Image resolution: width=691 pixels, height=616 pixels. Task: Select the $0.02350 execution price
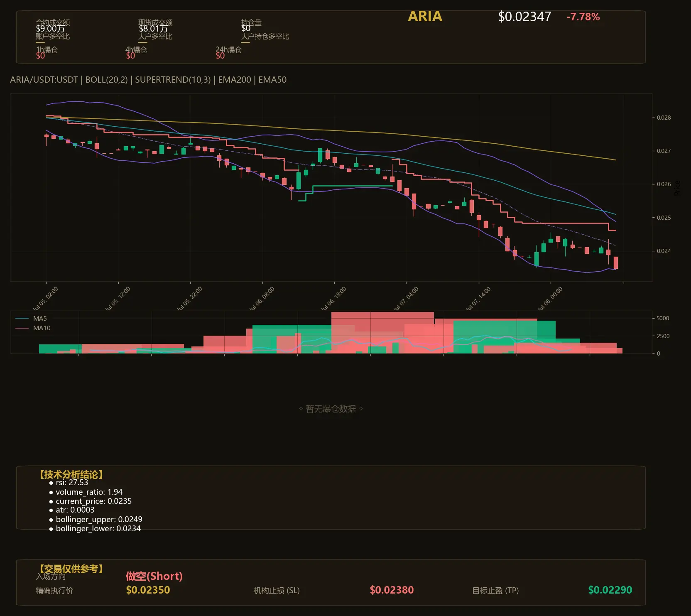[148, 590]
